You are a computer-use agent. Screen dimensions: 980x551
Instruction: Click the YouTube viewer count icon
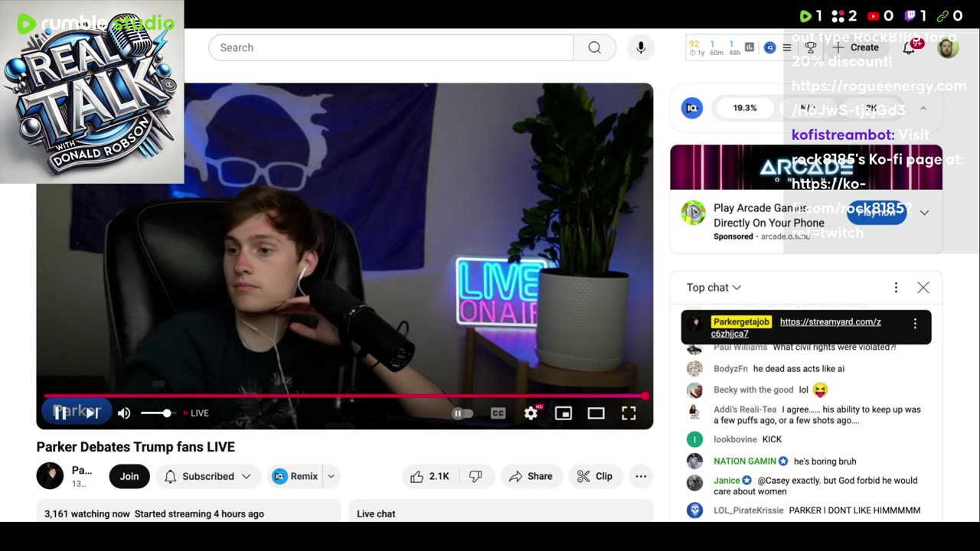point(874,16)
